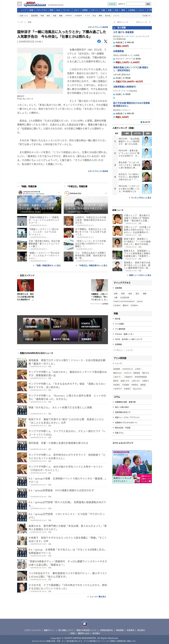The width and height of the screenshot is (169, 644).
Task: Select the 最新 ranking tab
Action: pos(116,134)
